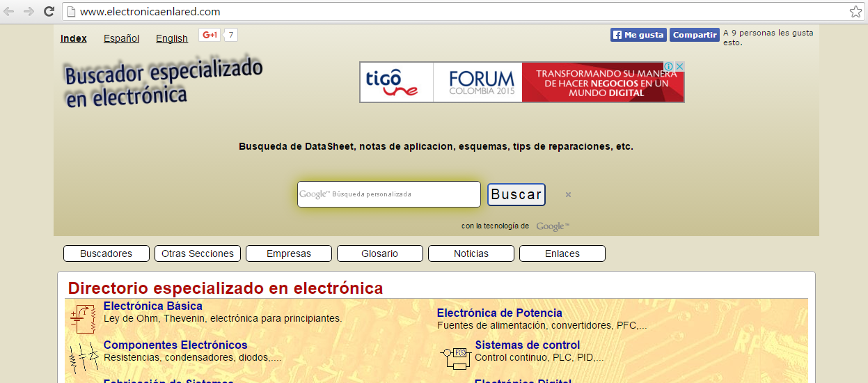Click the Control continuo, PLC, PID description

pos(539,357)
